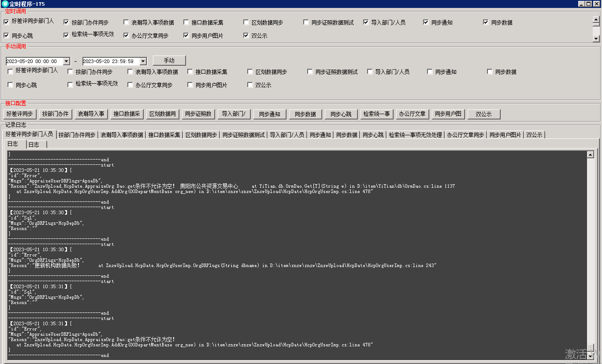Click 好差评同步 button in 接口配置
The height and width of the screenshot is (364, 602).
pos(20,114)
